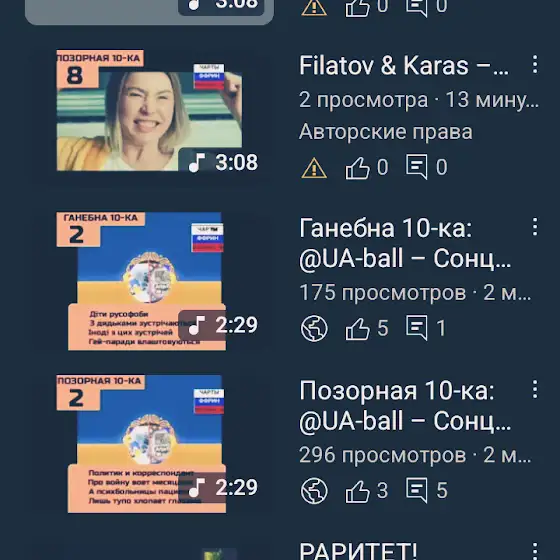
Task: Tap the thumbs-up icon showing 3 likes
Action: 357,491
